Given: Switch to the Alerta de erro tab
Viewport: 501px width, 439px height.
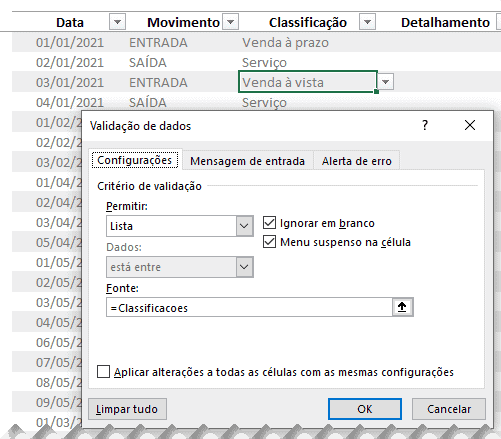Looking at the screenshot, I should (356, 161).
